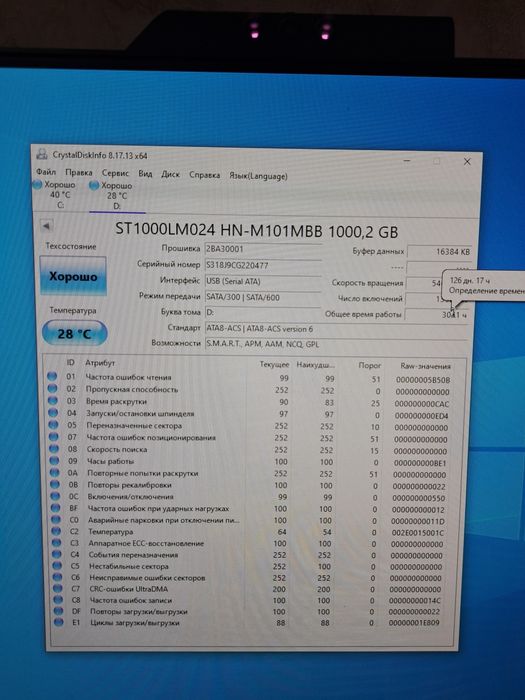Click the SATA/300 | SATA/600 field
Screen dimensions: 525x700
pyautogui.click(x=262, y=297)
